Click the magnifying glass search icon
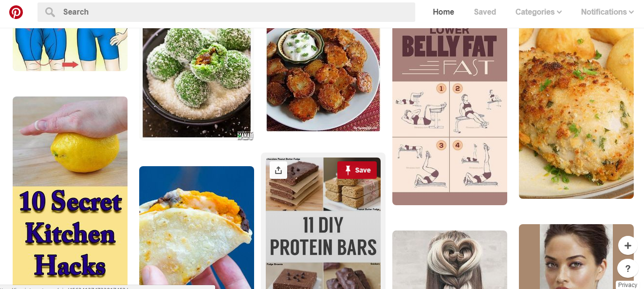This screenshot has width=644, height=289. (50, 12)
